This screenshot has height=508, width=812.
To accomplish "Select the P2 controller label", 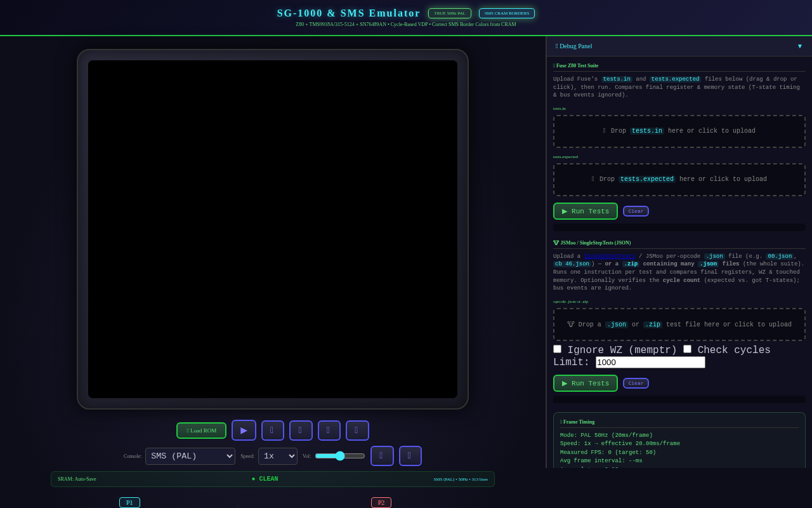I will coord(381,502).
